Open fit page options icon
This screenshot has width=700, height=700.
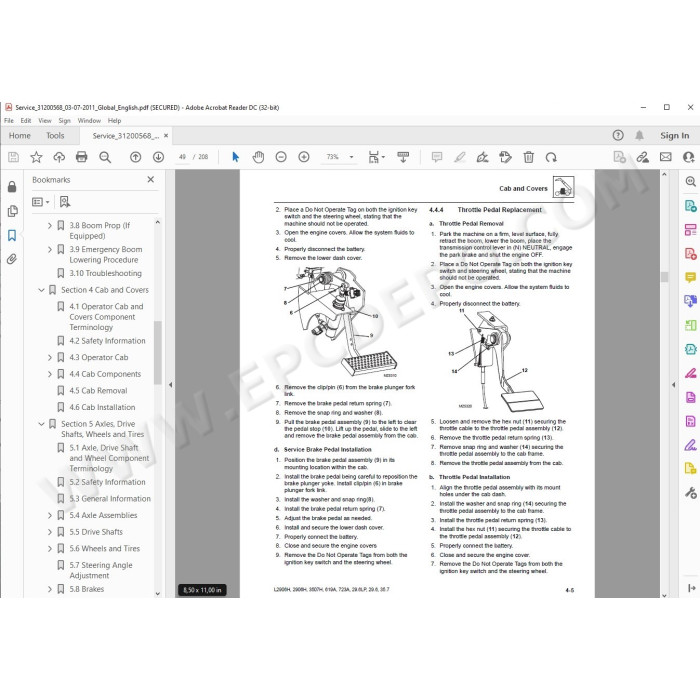tap(376, 157)
